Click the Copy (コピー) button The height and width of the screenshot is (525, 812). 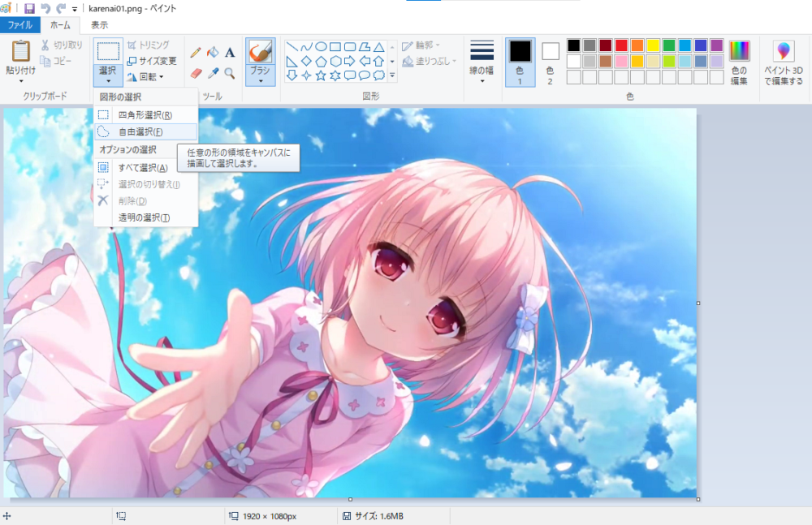56,61
